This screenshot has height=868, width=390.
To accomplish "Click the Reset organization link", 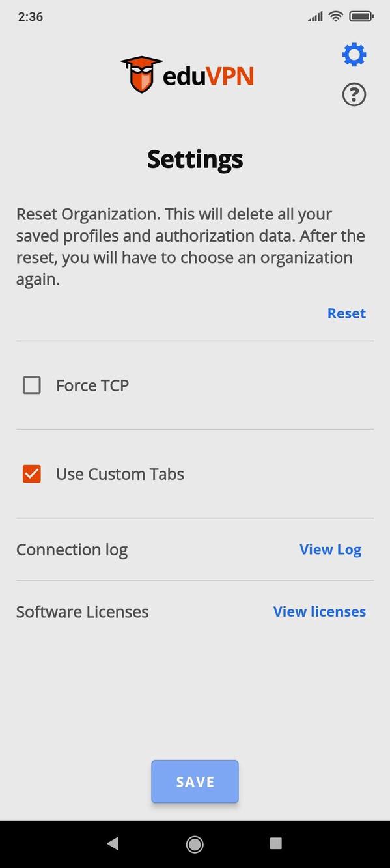I will (347, 313).
